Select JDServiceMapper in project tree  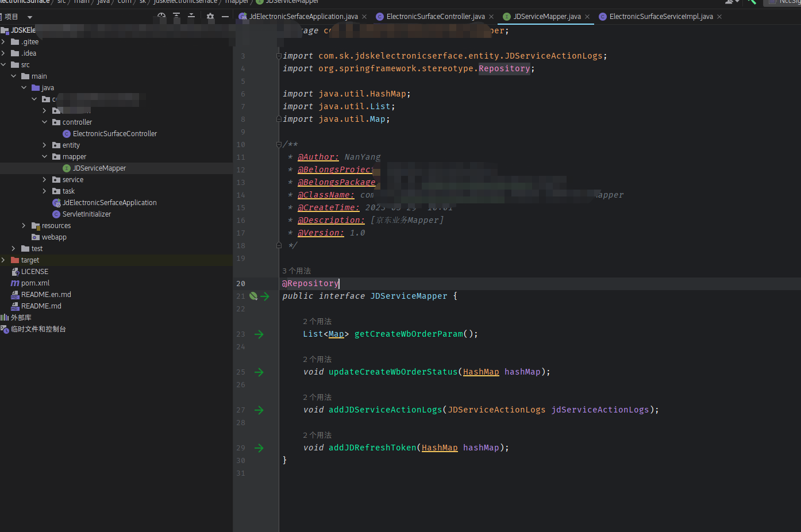[99, 168]
